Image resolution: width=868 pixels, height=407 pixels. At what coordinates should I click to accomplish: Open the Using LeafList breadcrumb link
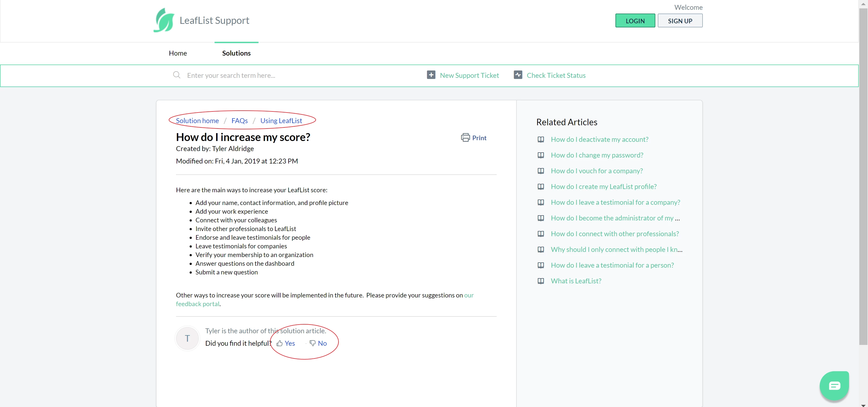[281, 121]
